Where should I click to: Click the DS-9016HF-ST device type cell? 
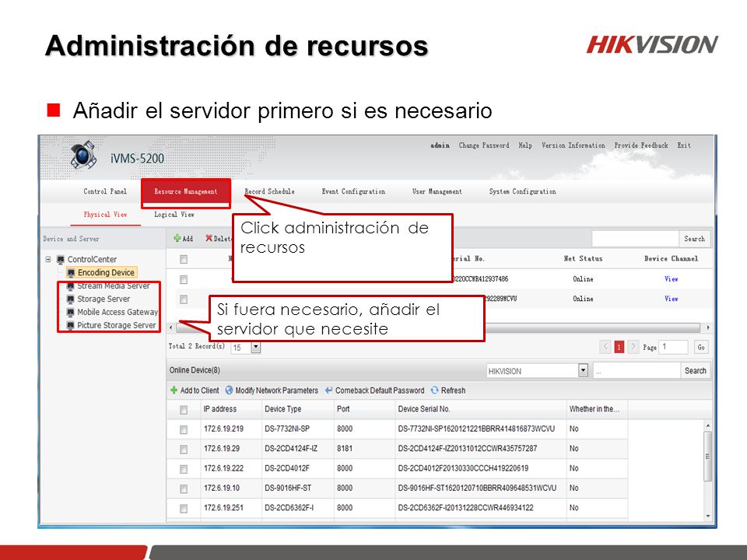coord(288,488)
